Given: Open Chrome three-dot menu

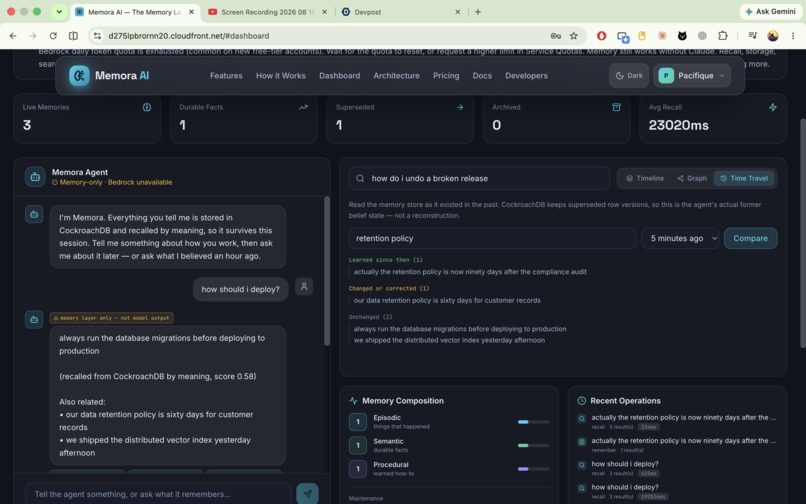Looking at the screenshot, I should [x=793, y=35].
